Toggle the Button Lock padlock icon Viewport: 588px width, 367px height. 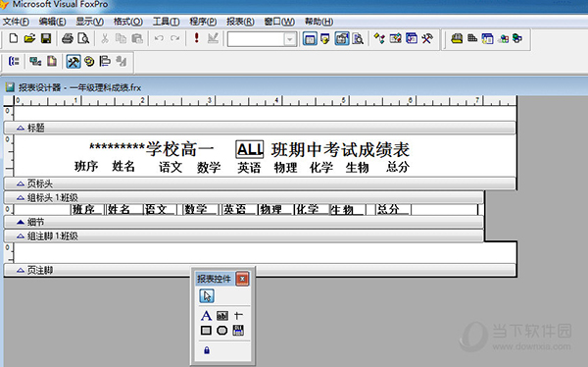click(x=207, y=350)
